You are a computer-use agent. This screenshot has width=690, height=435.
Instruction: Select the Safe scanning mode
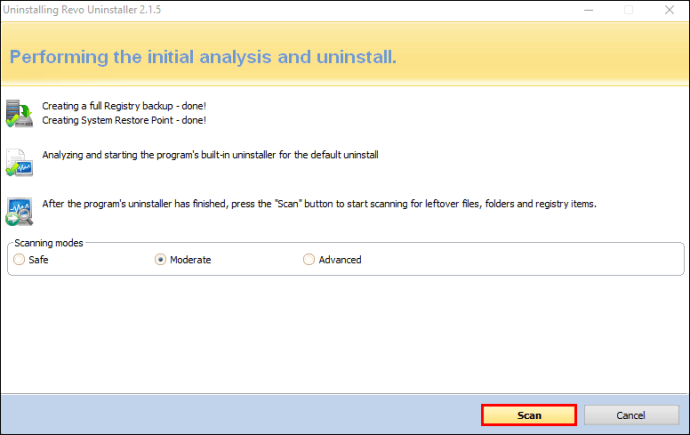(x=30, y=260)
